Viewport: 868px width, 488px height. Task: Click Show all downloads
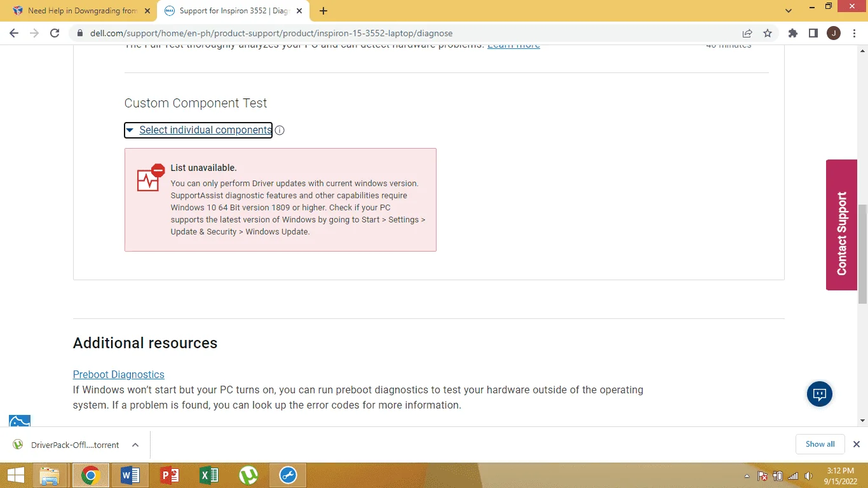point(820,444)
